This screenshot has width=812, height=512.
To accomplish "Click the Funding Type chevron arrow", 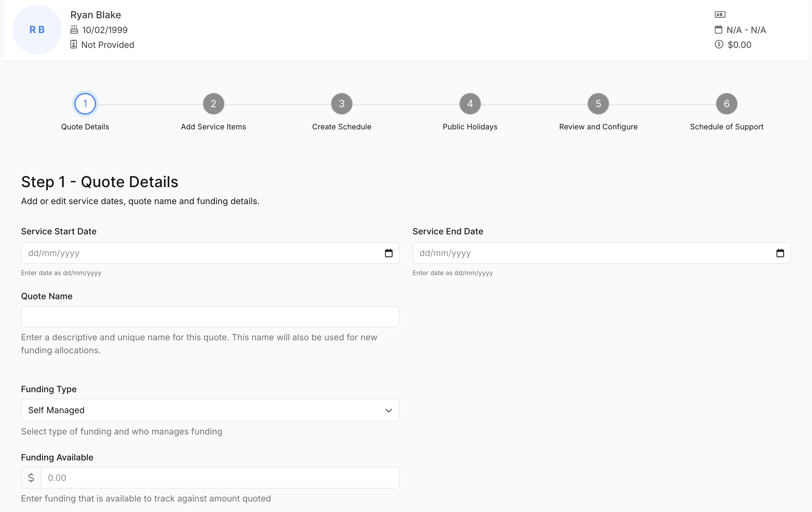I will (388, 410).
